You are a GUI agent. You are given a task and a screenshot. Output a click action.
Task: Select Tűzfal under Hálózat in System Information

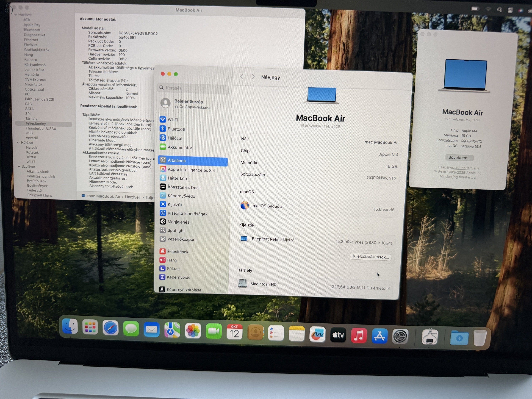click(31, 157)
